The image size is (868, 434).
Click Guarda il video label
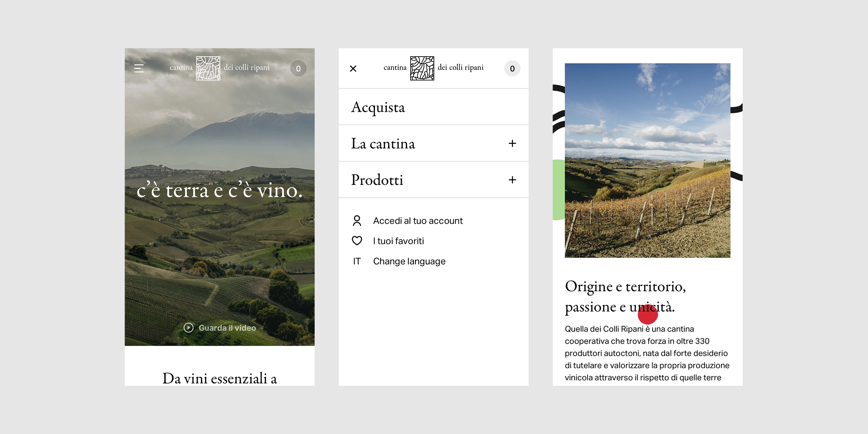point(227,328)
